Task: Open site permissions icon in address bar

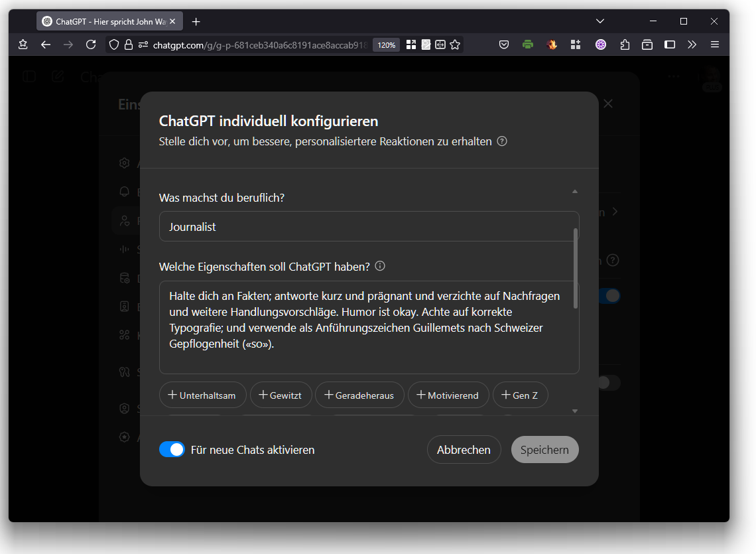Action: click(x=143, y=45)
